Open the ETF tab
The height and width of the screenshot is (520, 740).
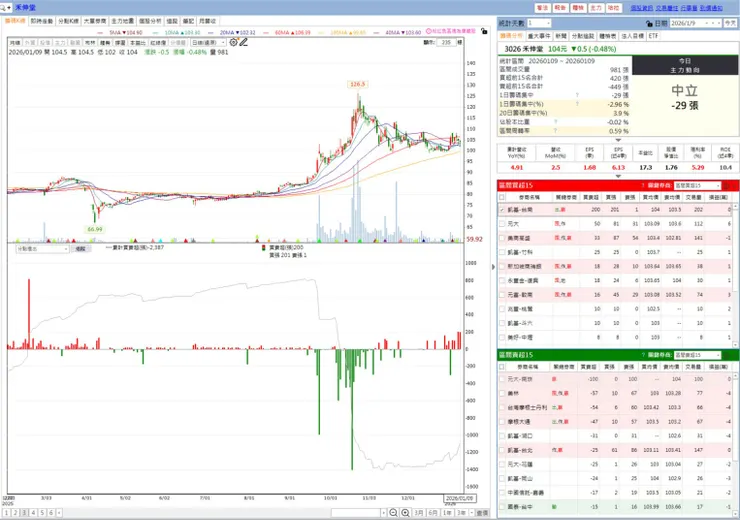(653, 36)
